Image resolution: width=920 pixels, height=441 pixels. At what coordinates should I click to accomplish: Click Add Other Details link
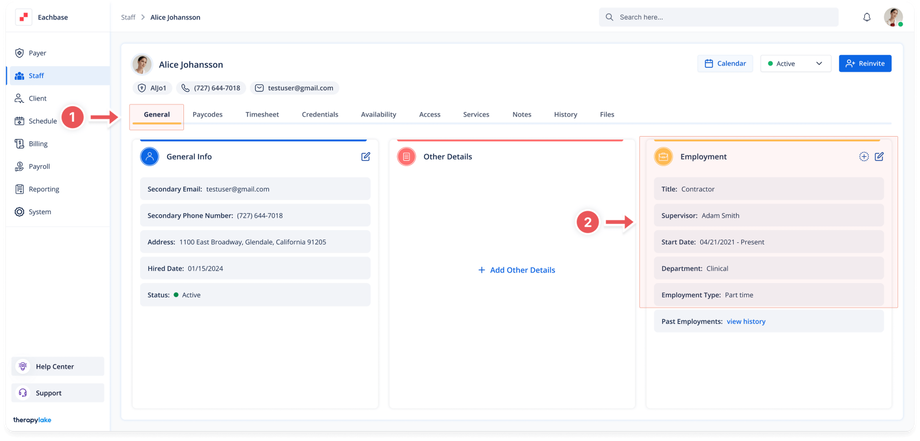click(x=516, y=270)
